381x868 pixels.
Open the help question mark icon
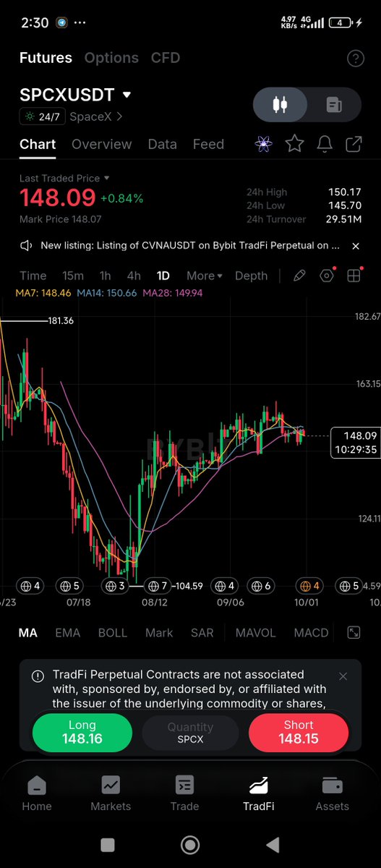(x=355, y=59)
